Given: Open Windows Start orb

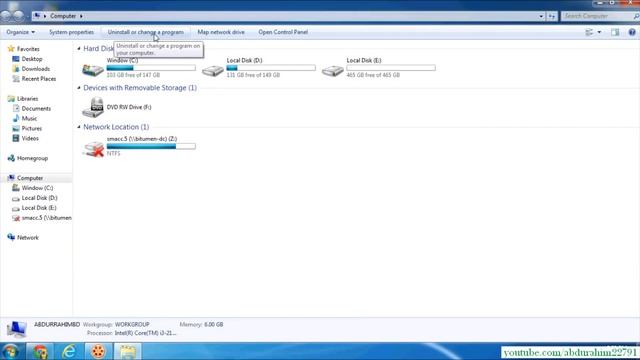Looking at the screenshot, I should [10, 351].
